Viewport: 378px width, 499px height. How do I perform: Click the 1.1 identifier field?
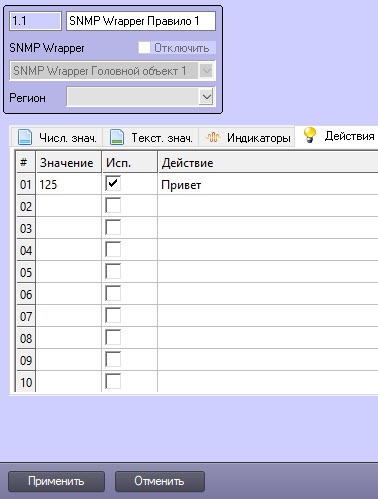pos(35,21)
